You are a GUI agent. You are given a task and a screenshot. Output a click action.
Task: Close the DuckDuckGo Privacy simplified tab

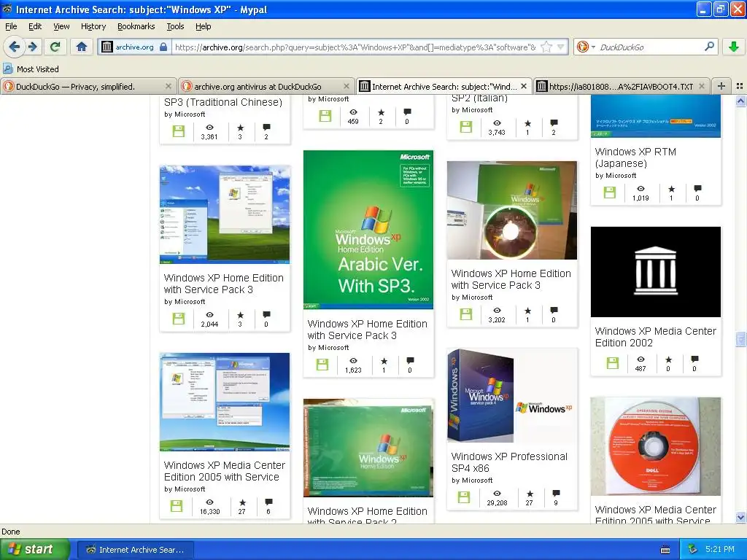169,86
